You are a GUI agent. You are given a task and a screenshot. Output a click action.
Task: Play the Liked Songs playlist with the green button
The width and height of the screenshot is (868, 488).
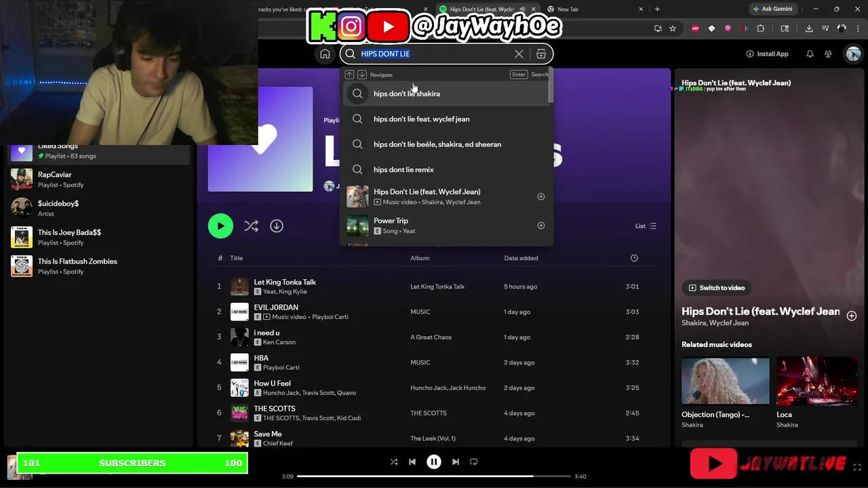pos(220,226)
